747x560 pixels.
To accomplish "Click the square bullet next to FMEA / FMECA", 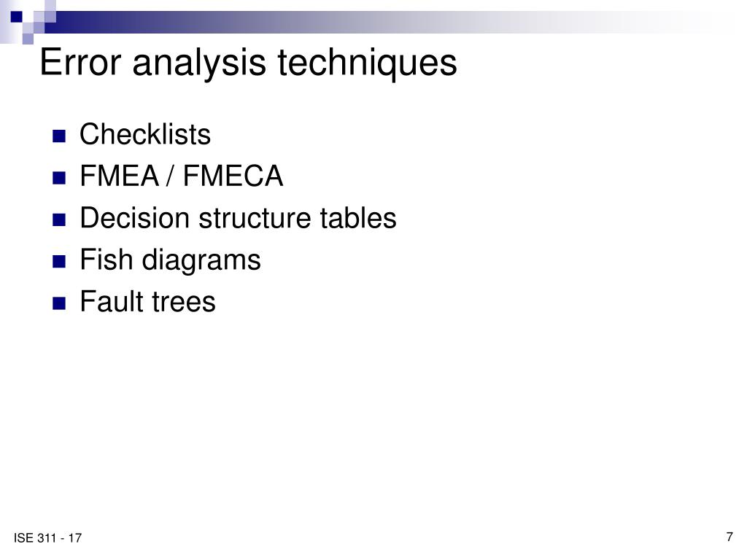I will pos(59,178).
